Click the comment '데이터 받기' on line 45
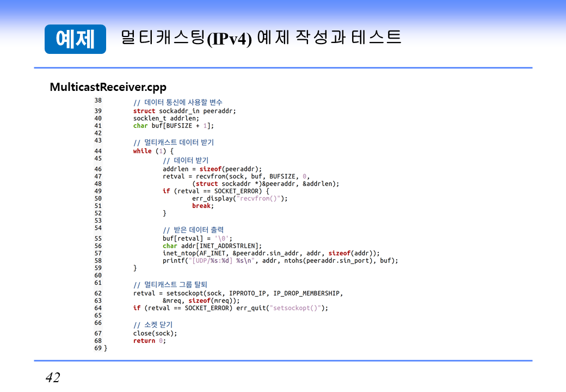The image size is (566, 392). [186, 161]
